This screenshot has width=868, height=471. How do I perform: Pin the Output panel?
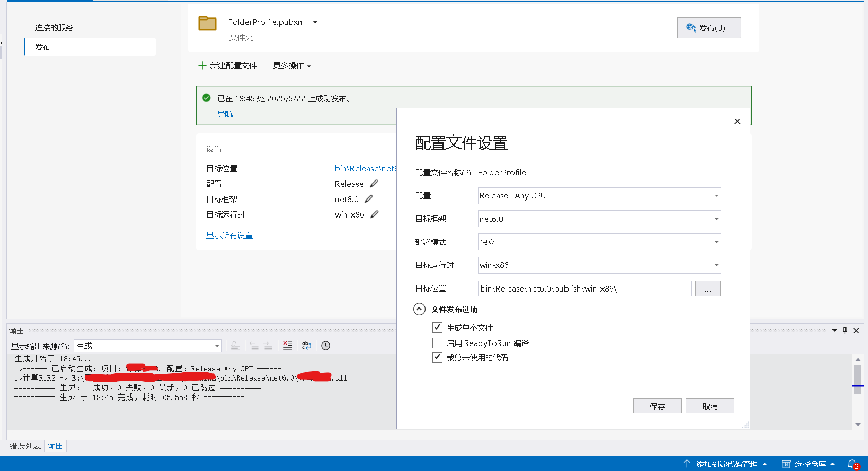(x=844, y=330)
